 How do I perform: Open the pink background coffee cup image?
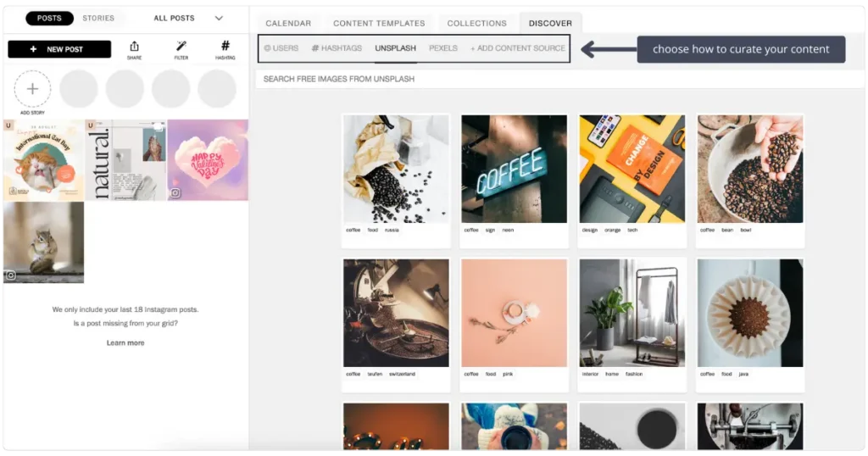click(515, 313)
